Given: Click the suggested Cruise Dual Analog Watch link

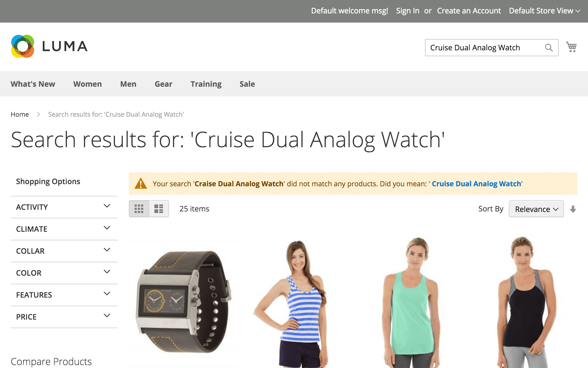Looking at the screenshot, I should point(477,184).
